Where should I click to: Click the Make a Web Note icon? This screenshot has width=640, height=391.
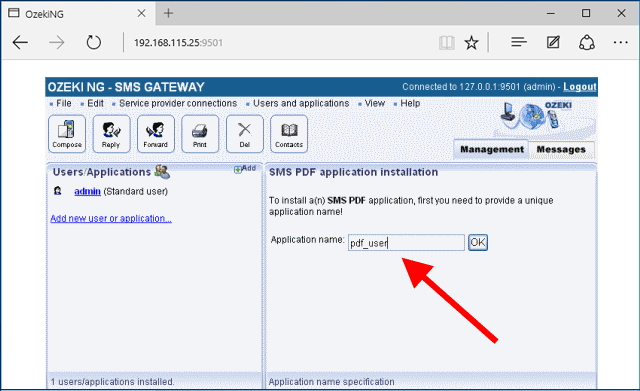click(x=553, y=42)
